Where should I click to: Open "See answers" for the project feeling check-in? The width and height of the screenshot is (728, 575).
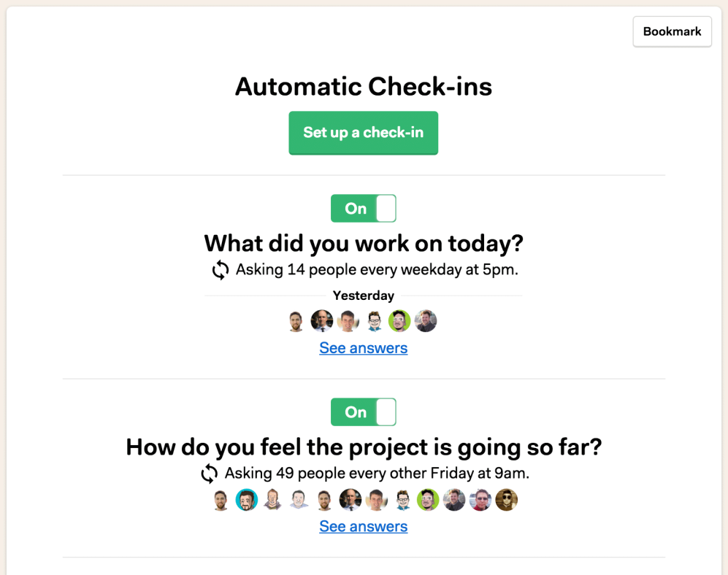tap(363, 527)
